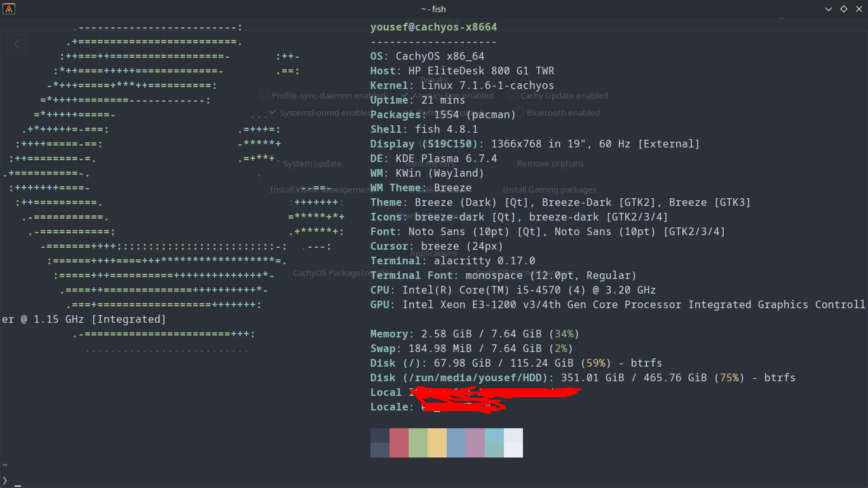The width and height of the screenshot is (868, 488).
Task: Click the 'Kernel: Linux 7.1.6-1-cachyos' line
Action: pyautogui.click(x=462, y=86)
